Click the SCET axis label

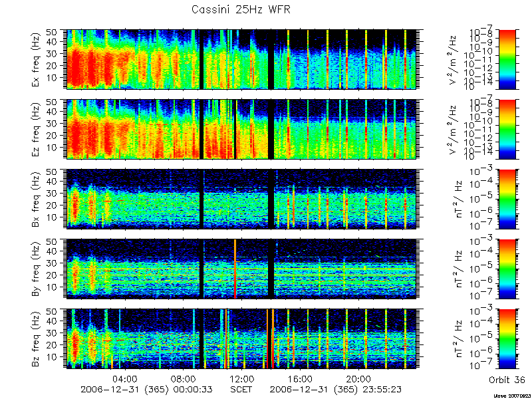(x=241, y=390)
